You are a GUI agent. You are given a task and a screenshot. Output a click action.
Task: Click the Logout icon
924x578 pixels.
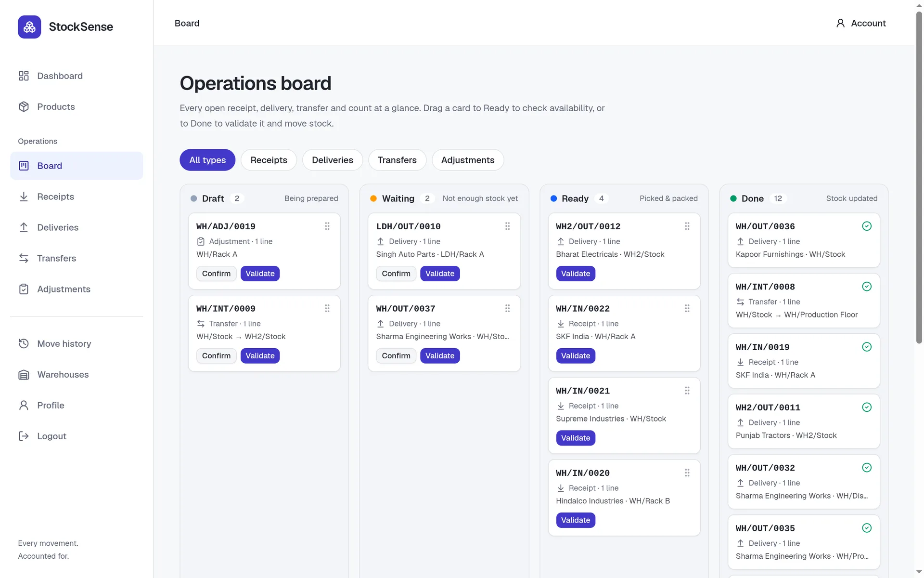click(x=24, y=436)
